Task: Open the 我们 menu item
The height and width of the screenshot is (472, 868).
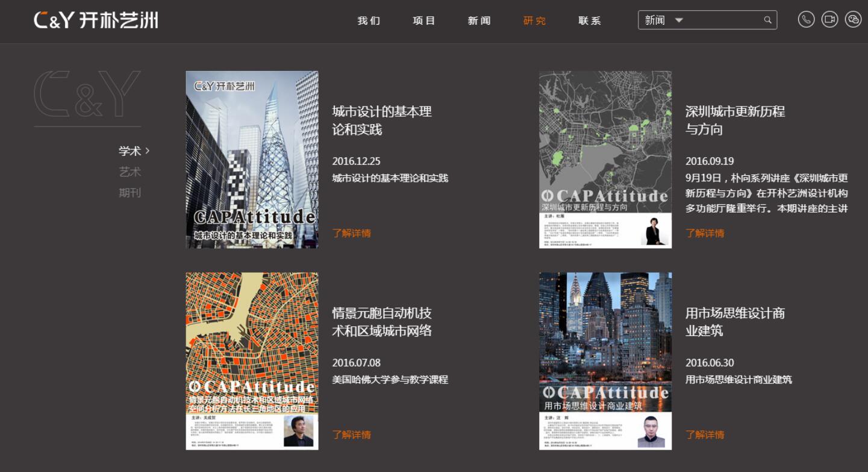Action: [369, 20]
